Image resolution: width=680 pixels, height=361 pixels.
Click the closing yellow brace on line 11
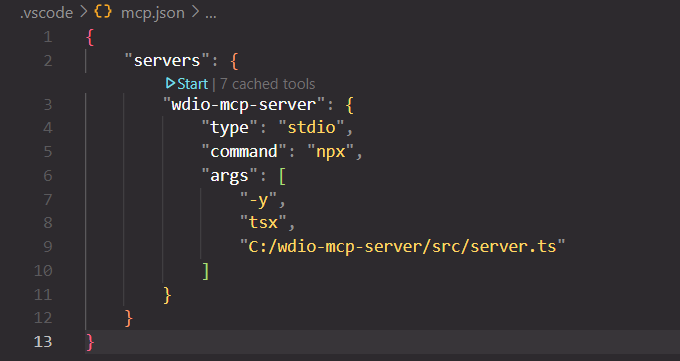[x=167, y=295]
